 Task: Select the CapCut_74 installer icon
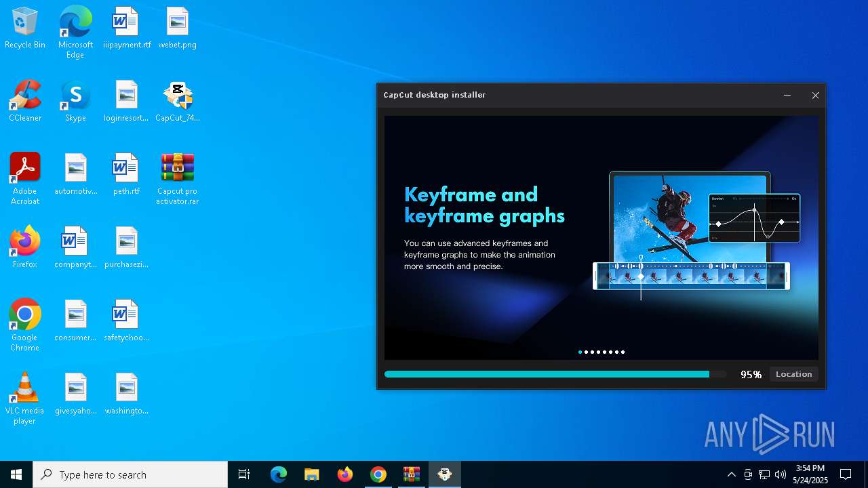pyautogui.click(x=177, y=101)
